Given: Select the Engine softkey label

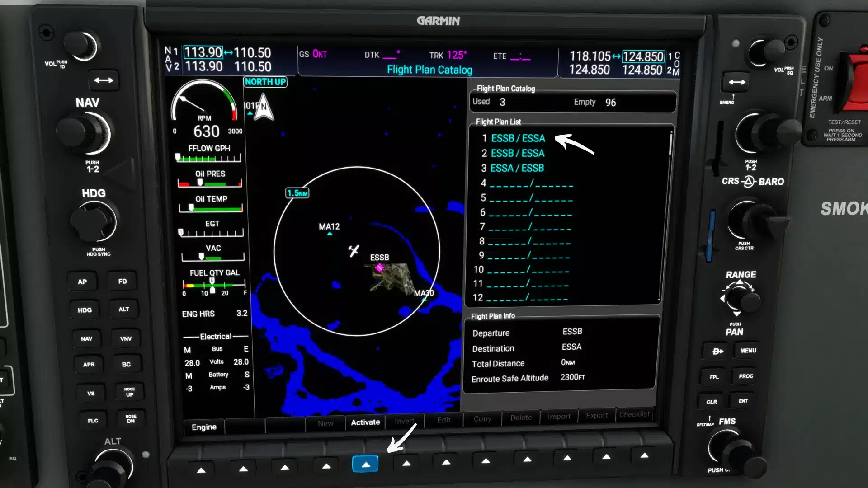Looking at the screenshot, I should click(x=204, y=427).
